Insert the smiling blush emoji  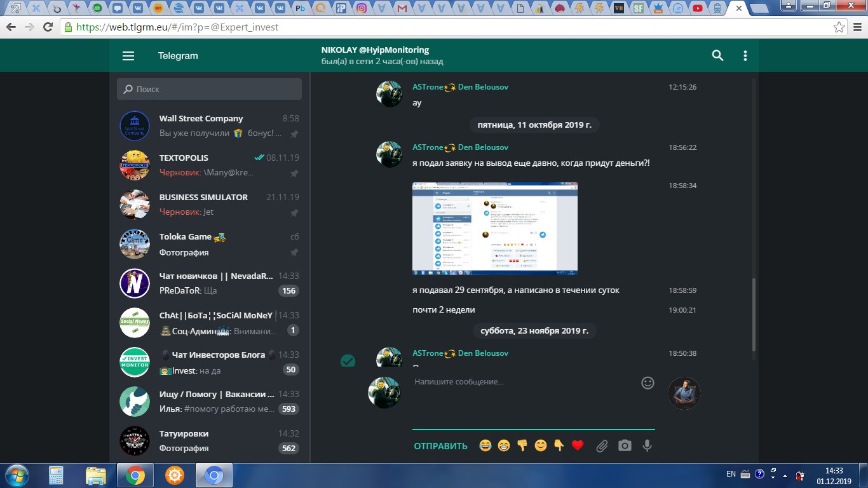click(x=541, y=446)
